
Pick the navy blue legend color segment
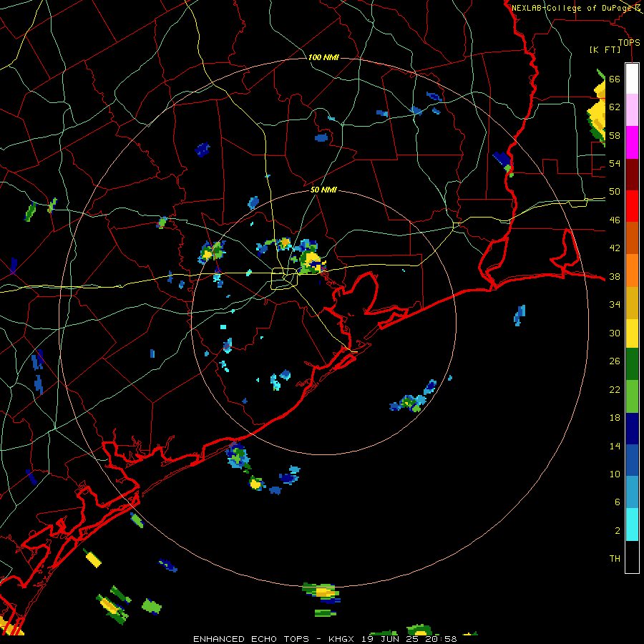632,429
